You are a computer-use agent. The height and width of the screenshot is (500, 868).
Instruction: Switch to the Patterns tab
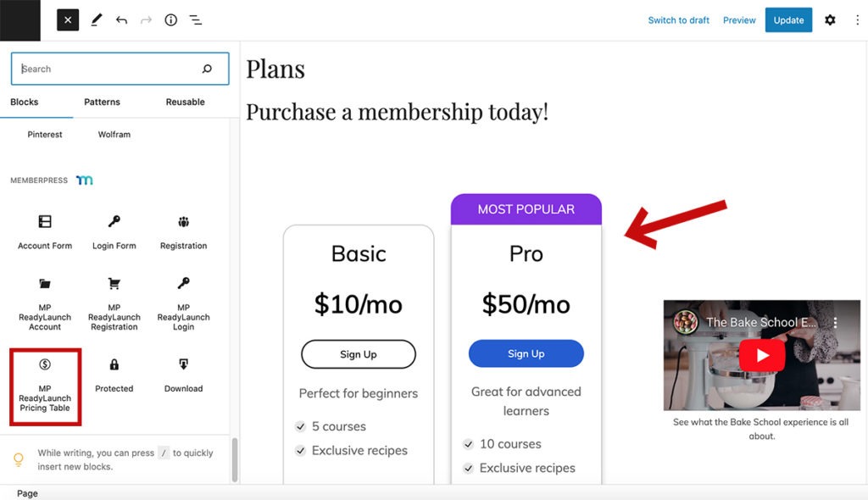[102, 102]
